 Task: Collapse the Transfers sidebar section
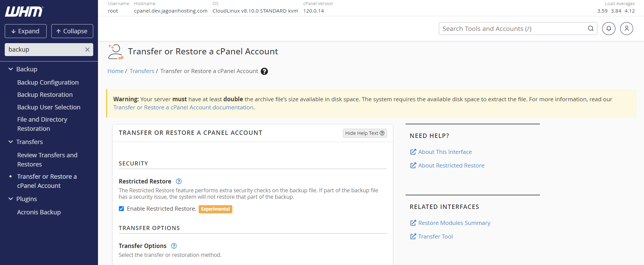[11, 142]
